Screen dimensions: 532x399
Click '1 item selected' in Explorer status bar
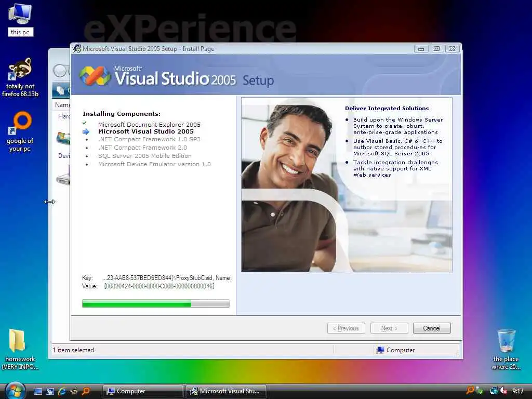73,350
